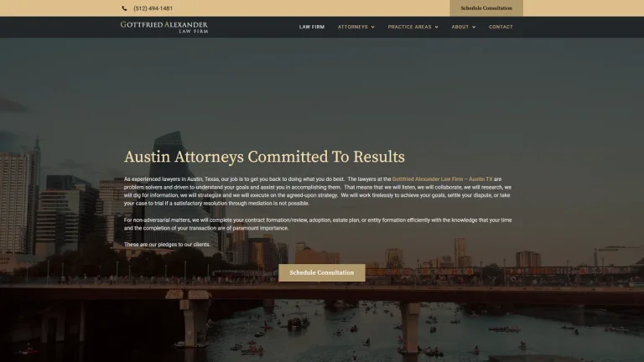Click text "These are our pledges to our clients."

click(x=167, y=244)
